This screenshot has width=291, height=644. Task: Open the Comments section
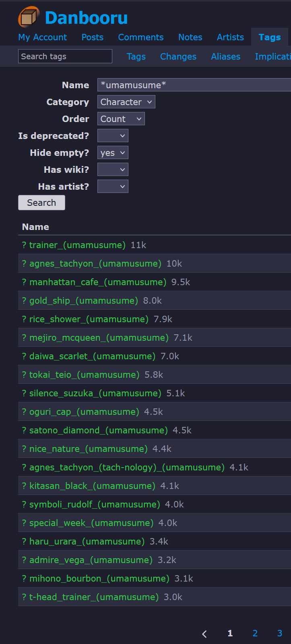(x=141, y=37)
